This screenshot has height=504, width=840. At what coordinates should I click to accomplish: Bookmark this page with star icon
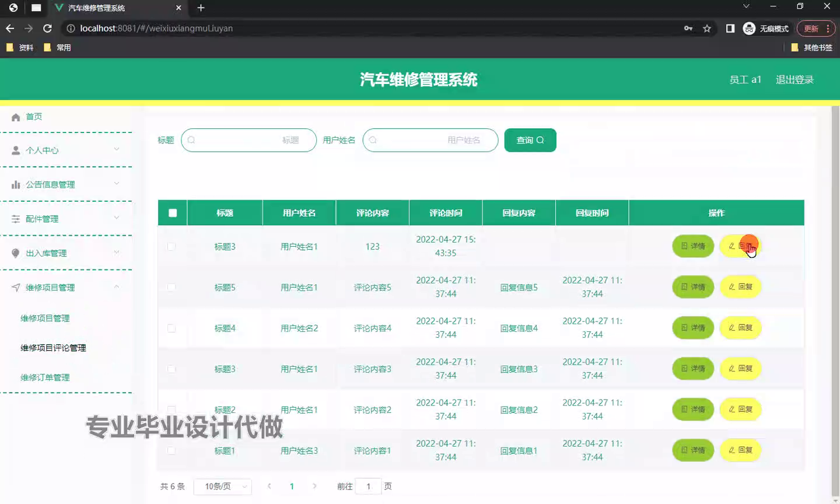707,28
